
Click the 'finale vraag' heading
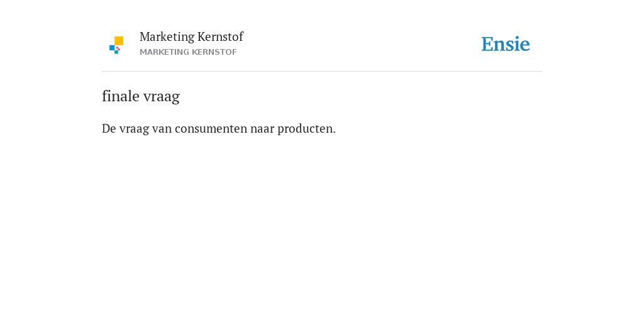pyautogui.click(x=141, y=96)
